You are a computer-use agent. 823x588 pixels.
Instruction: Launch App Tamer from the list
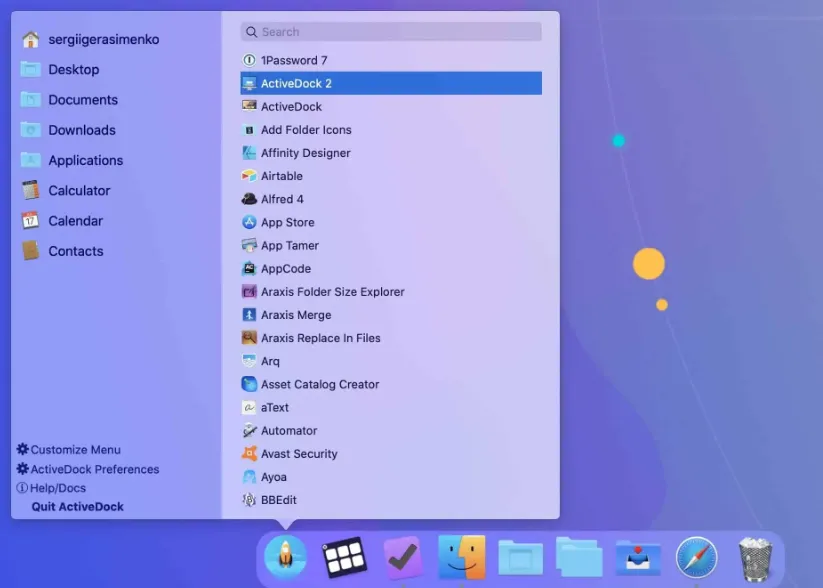pos(391,245)
